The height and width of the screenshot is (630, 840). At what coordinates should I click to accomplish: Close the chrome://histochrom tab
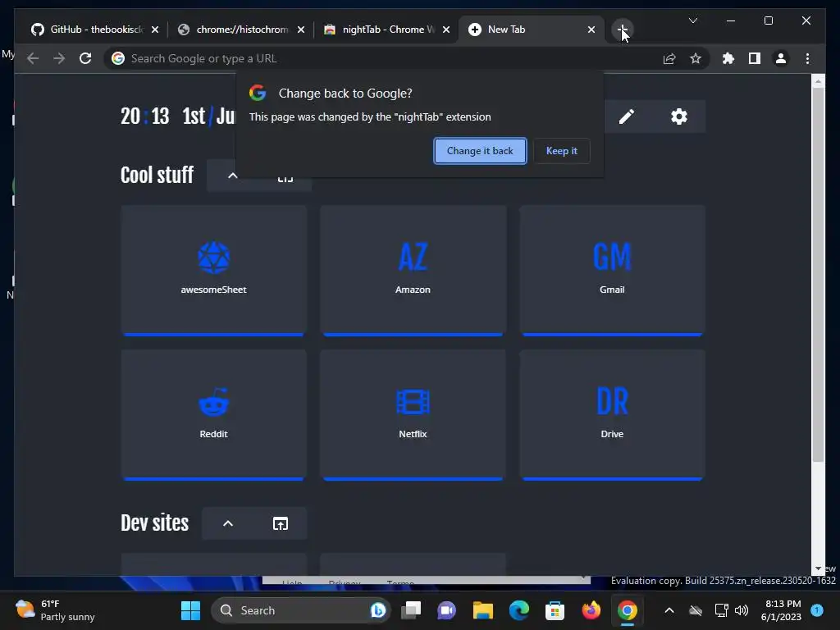click(301, 30)
